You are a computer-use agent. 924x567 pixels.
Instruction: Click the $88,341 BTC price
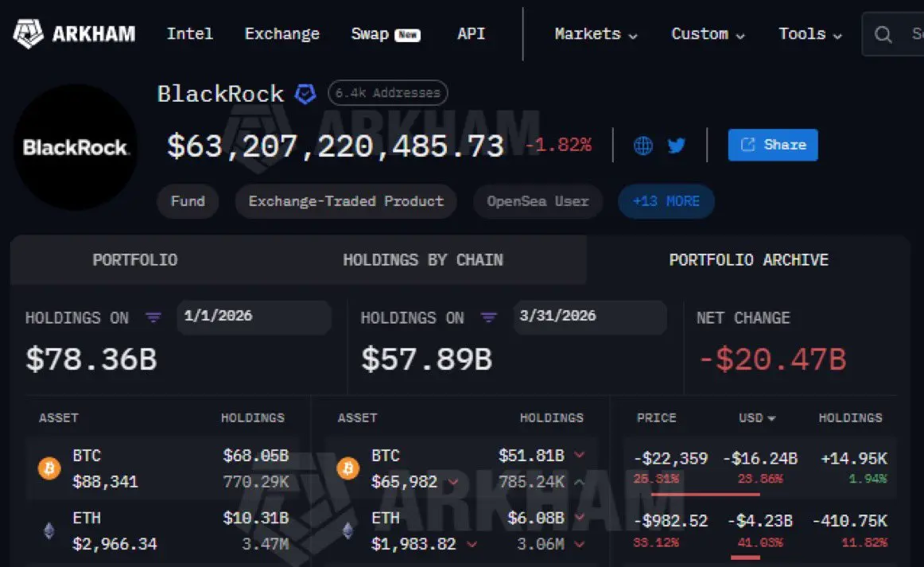click(105, 482)
